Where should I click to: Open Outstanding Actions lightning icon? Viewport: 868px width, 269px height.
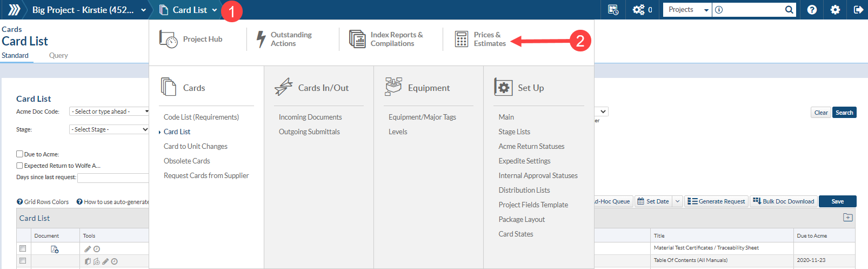tap(261, 39)
